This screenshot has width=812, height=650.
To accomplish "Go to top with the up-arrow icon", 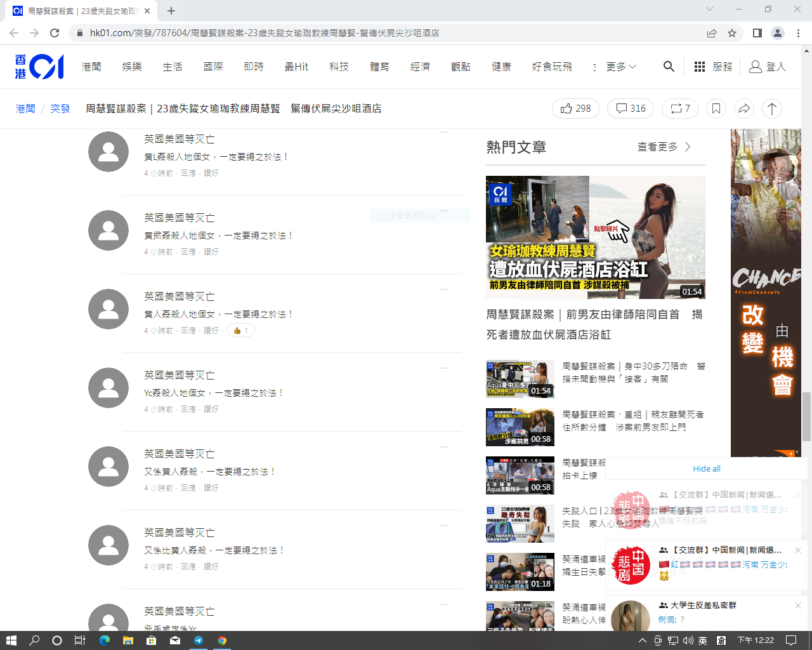I will coord(772,109).
